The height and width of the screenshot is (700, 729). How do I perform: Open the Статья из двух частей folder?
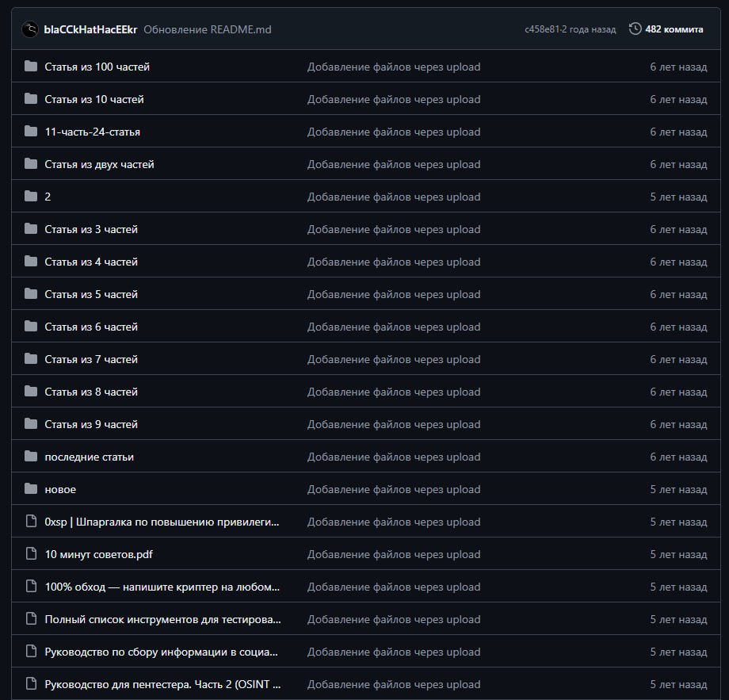click(99, 164)
